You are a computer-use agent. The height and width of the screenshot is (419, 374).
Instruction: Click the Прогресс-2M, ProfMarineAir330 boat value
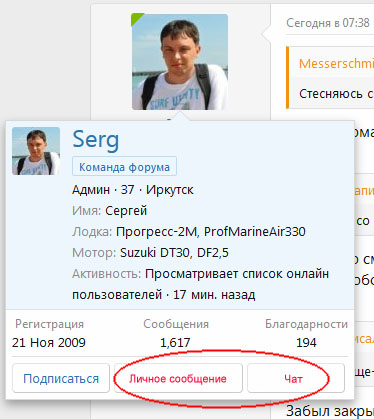click(211, 232)
